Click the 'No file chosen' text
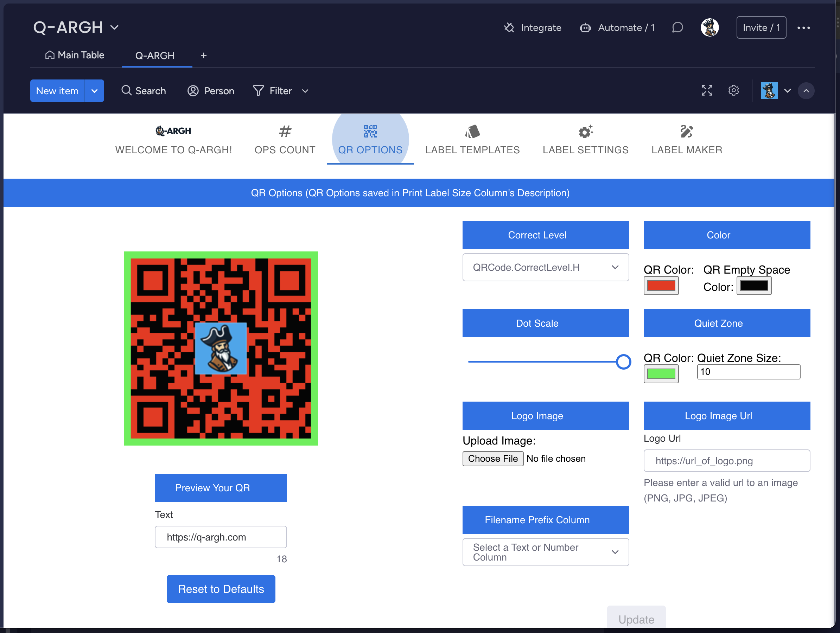Screen dimensions: 840x633 [556, 459]
